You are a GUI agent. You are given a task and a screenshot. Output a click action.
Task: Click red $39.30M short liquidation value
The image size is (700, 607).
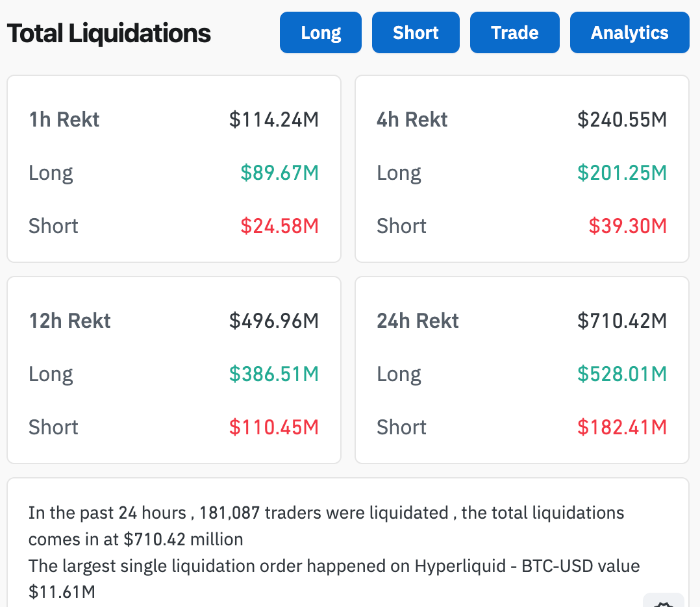coord(627,226)
